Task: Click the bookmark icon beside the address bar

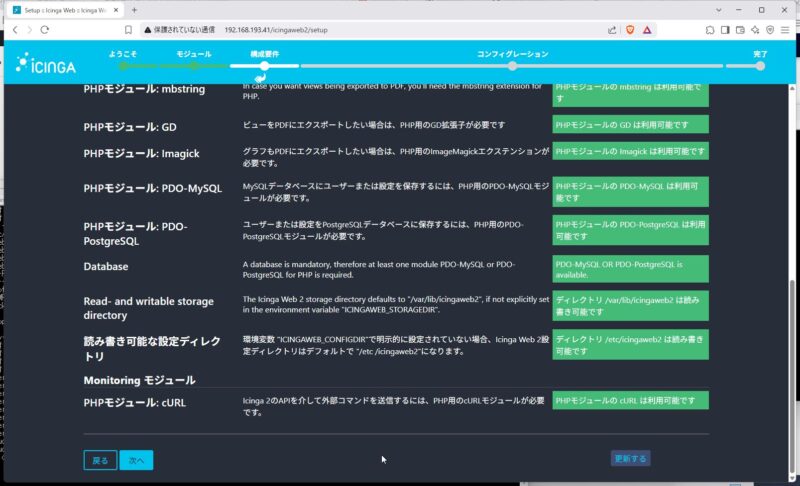Action: click(128, 30)
